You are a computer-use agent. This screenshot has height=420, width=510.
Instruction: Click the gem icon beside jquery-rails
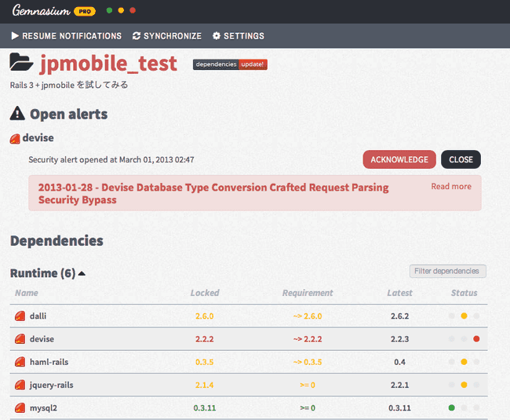(20, 385)
